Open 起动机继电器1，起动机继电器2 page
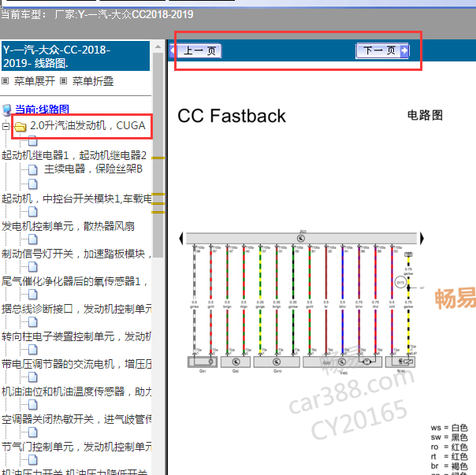Screen dimensions: 476x475 [x=74, y=155]
